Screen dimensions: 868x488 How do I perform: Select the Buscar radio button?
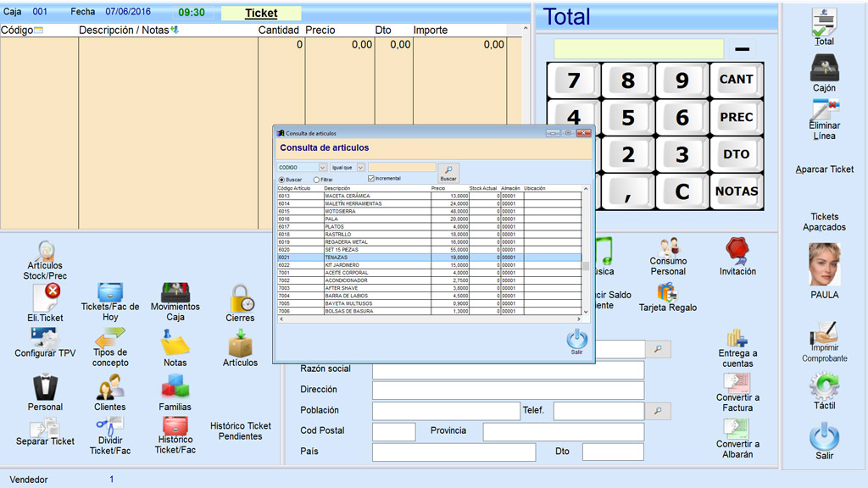click(x=282, y=180)
